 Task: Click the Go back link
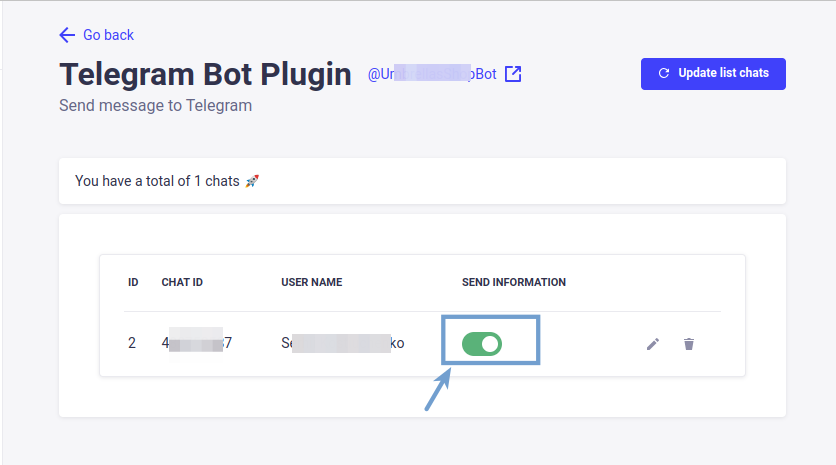coord(97,35)
